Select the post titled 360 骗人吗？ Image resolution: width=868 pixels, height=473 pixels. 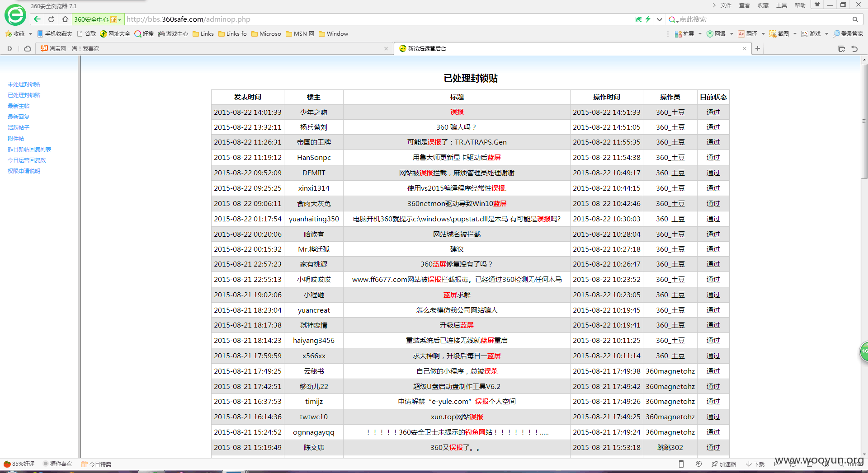[457, 127]
